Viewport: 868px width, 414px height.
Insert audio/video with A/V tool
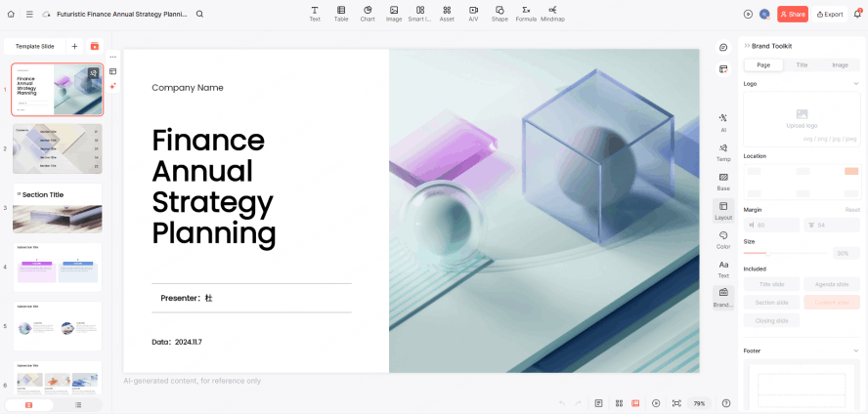click(x=473, y=14)
